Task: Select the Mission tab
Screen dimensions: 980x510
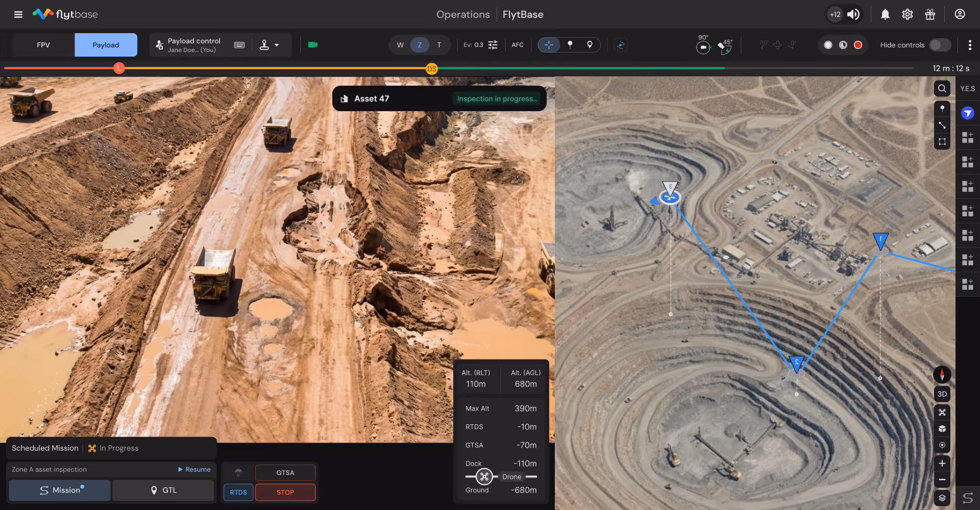Action: coord(60,490)
